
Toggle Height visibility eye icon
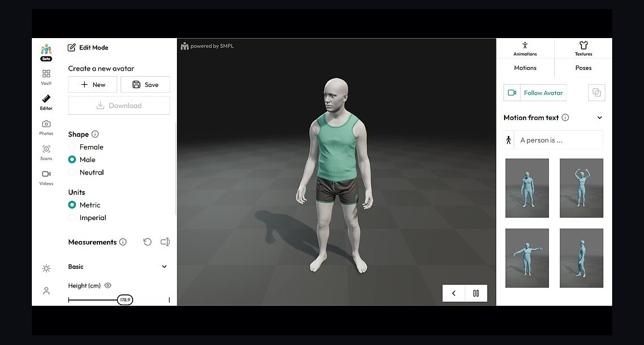click(108, 285)
